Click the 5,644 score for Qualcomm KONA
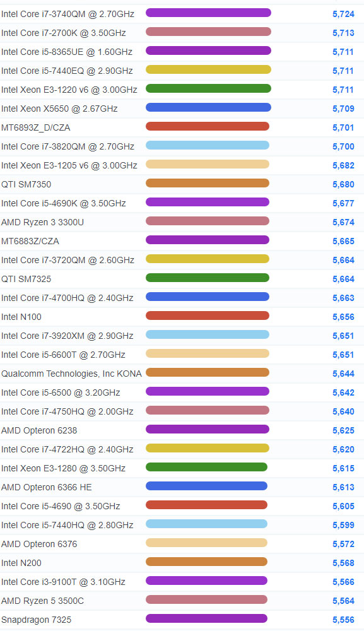 click(x=343, y=374)
